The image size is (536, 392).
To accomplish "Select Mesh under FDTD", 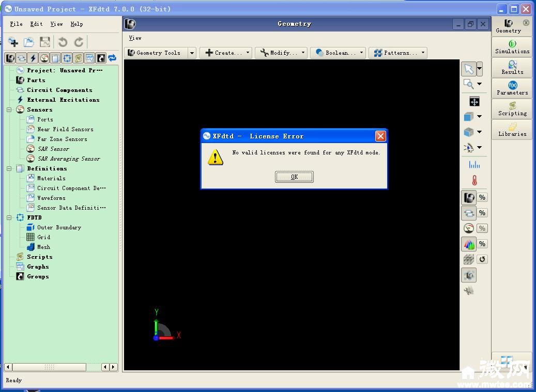I will pos(44,247).
